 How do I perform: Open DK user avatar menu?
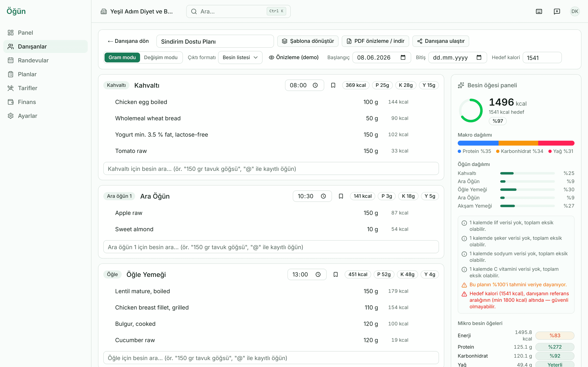pos(575,11)
